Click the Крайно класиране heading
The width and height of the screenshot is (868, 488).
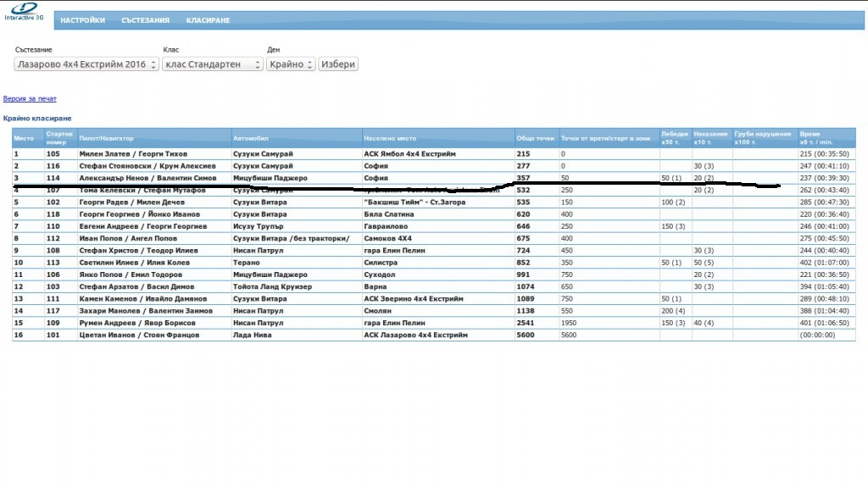pyautogui.click(x=37, y=119)
